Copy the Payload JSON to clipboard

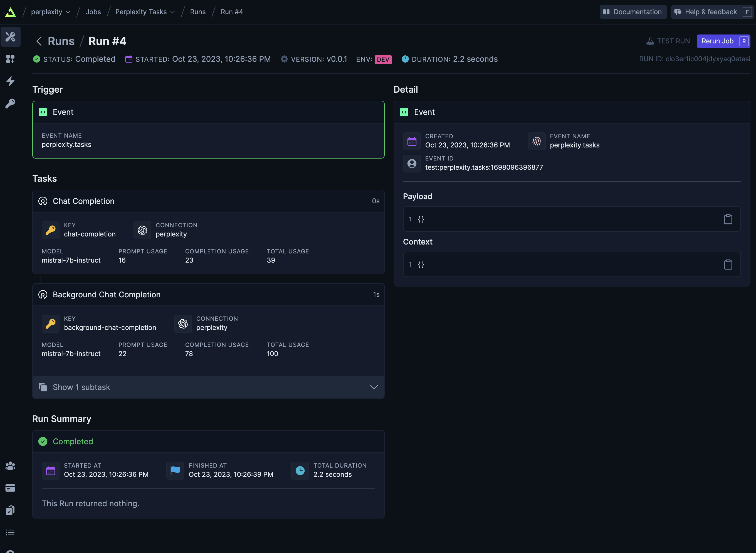click(x=728, y=219)
